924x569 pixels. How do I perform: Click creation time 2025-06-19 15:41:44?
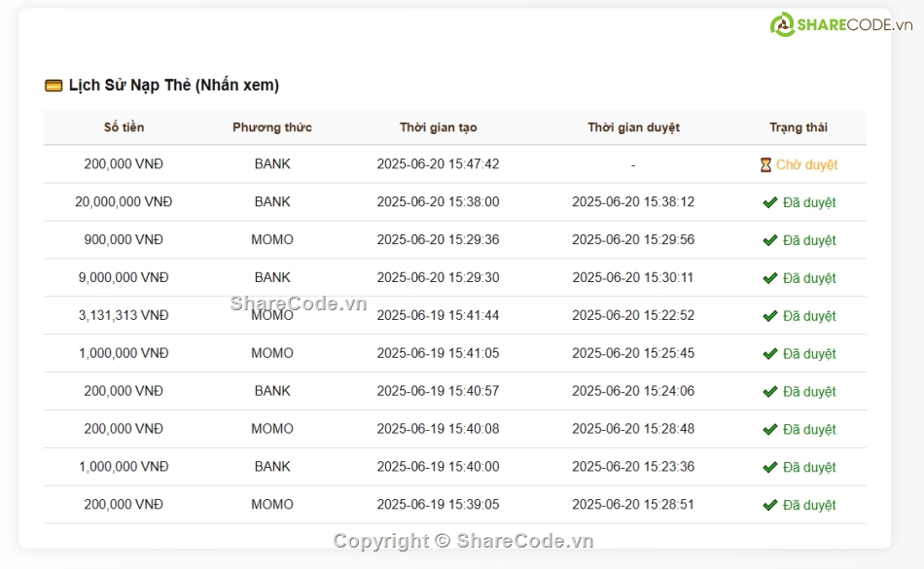tap(438, 316)
